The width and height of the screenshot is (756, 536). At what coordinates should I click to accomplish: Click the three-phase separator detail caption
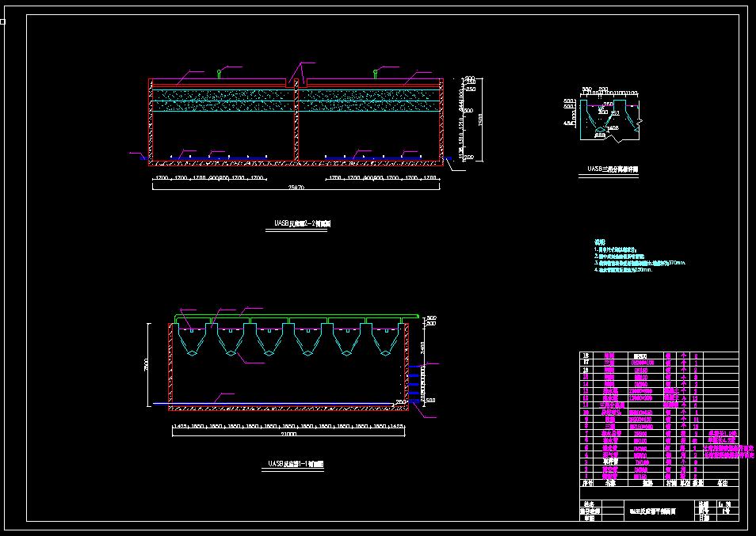[612, 169]
